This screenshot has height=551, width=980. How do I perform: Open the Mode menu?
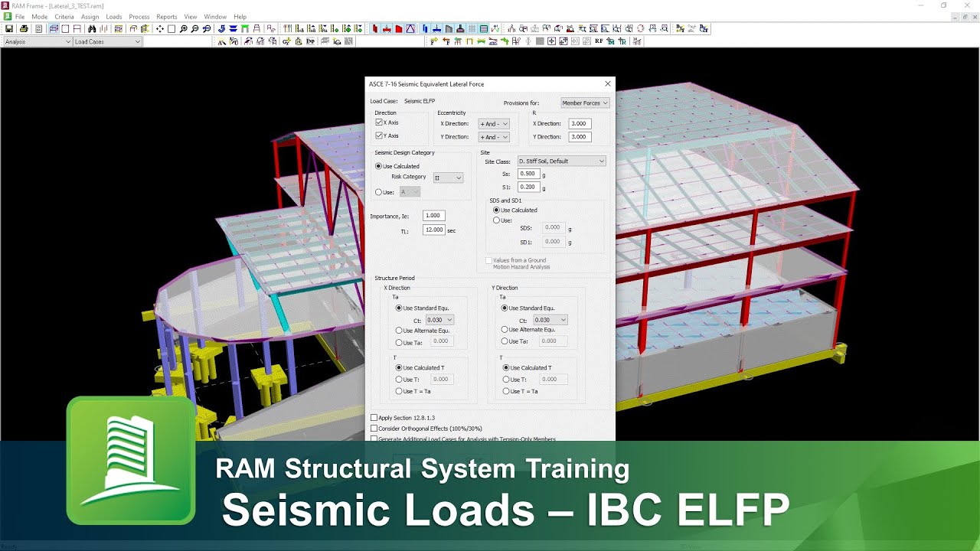click(40, 17)
